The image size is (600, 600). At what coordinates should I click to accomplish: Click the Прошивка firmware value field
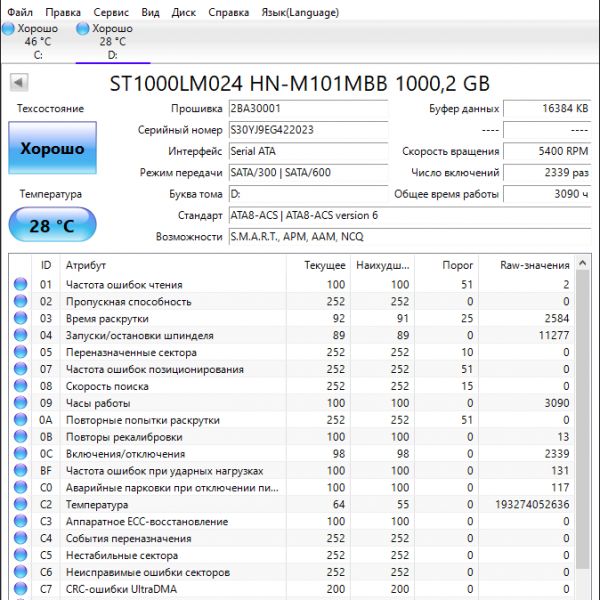coord(306,109)
